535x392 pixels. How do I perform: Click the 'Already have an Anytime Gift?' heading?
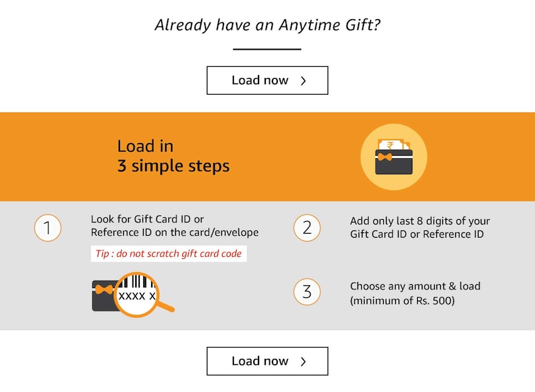267,25
